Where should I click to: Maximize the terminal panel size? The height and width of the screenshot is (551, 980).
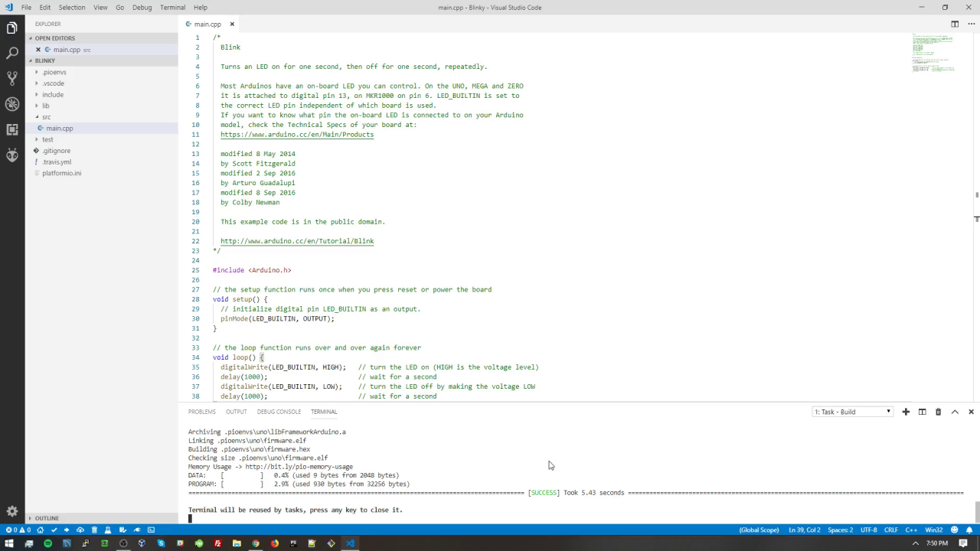[x=955, y=412]
